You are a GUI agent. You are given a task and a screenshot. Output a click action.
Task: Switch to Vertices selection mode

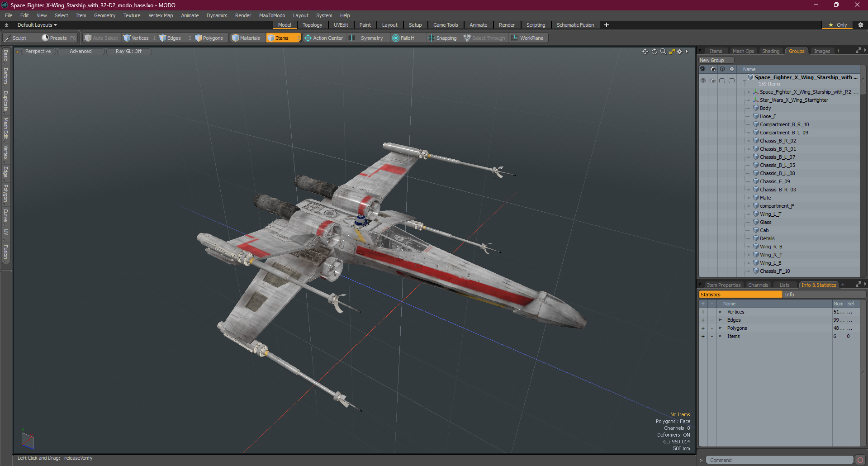(x=140, y=38)
